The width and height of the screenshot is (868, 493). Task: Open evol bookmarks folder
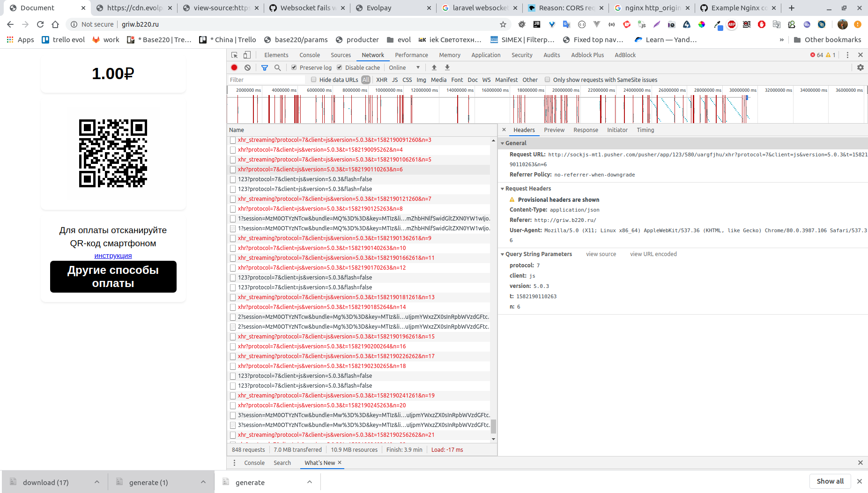(x=399, y=40)
